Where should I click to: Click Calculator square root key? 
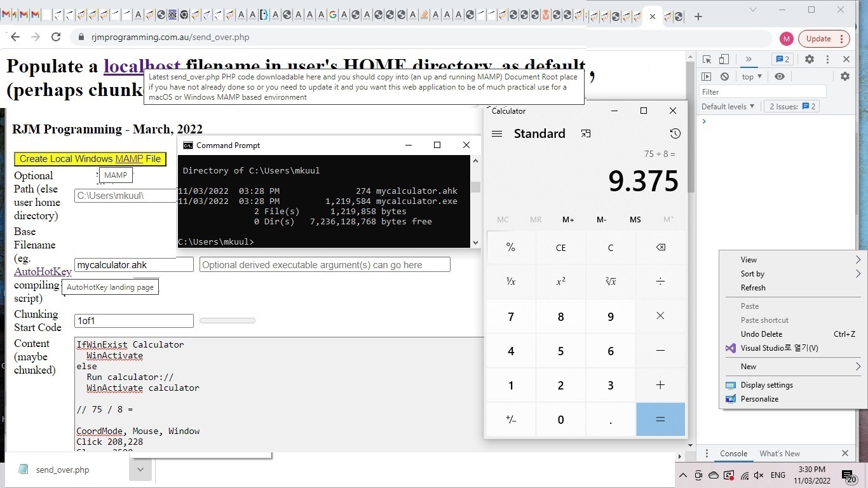[611, 281]
